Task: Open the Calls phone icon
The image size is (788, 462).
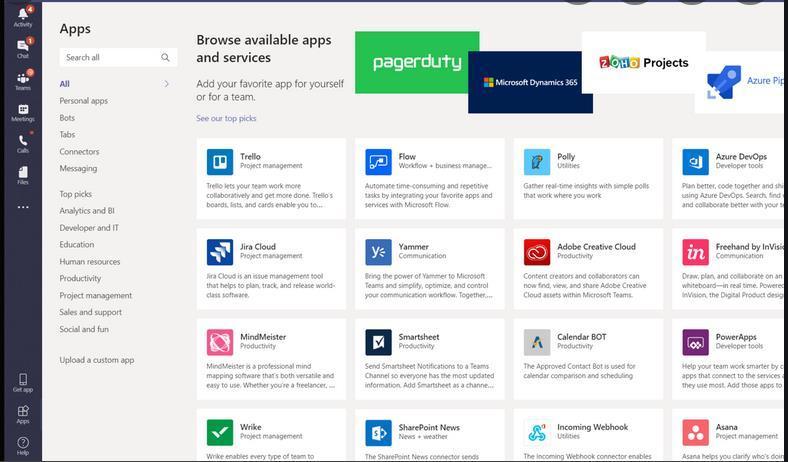Action: coord(23,140)
